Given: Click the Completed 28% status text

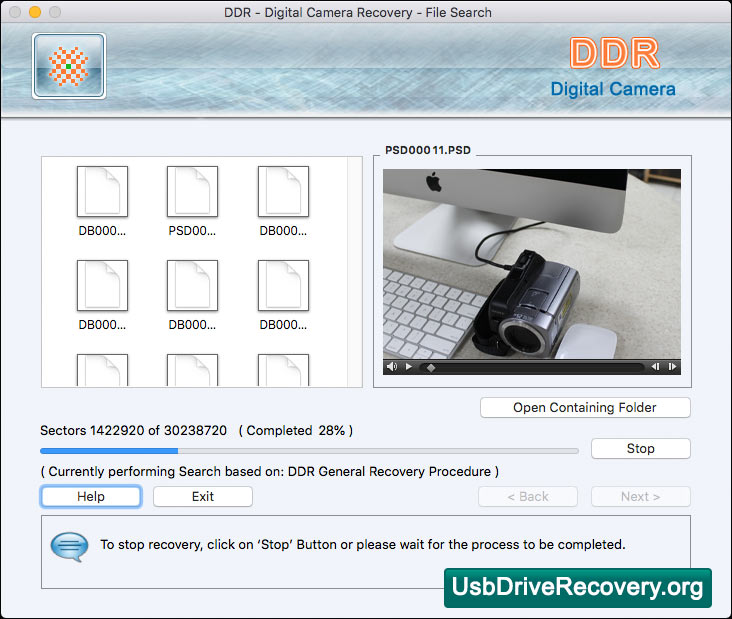Looking at the screenshot, I should pos(296,430).
